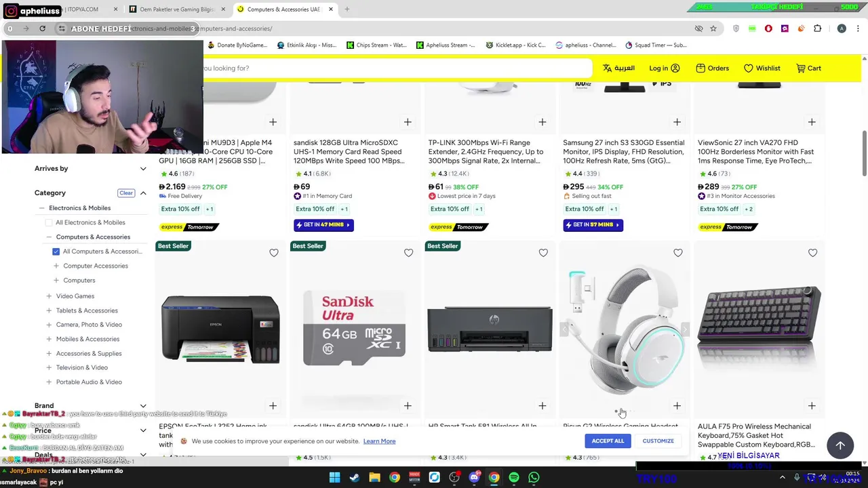This screenshot has width=868, height=488.
Task: Add HP Smart Tank printer to cart
Action: 542,406
